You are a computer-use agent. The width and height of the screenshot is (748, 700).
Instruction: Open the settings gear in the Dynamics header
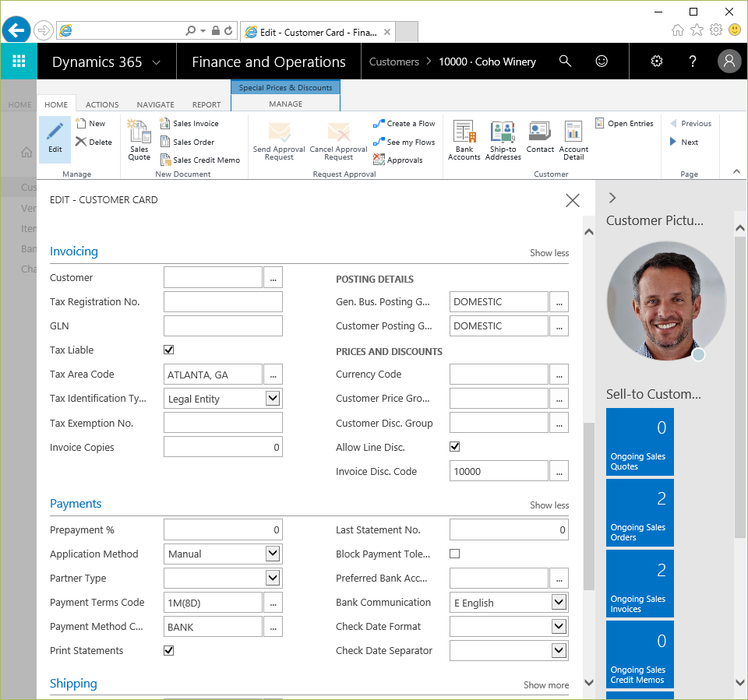[x=657, y=61]
